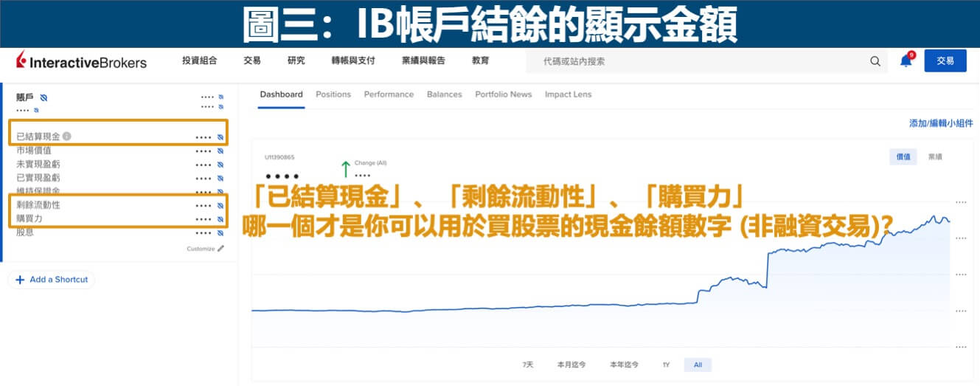Click the account ID U11390865
The height and width of the screenshot is (386, 980).
coord(279,157)
